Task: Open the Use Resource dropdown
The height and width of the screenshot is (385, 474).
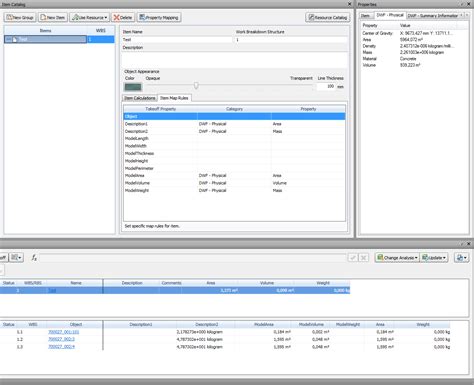Action: click(x=90, y=17)
